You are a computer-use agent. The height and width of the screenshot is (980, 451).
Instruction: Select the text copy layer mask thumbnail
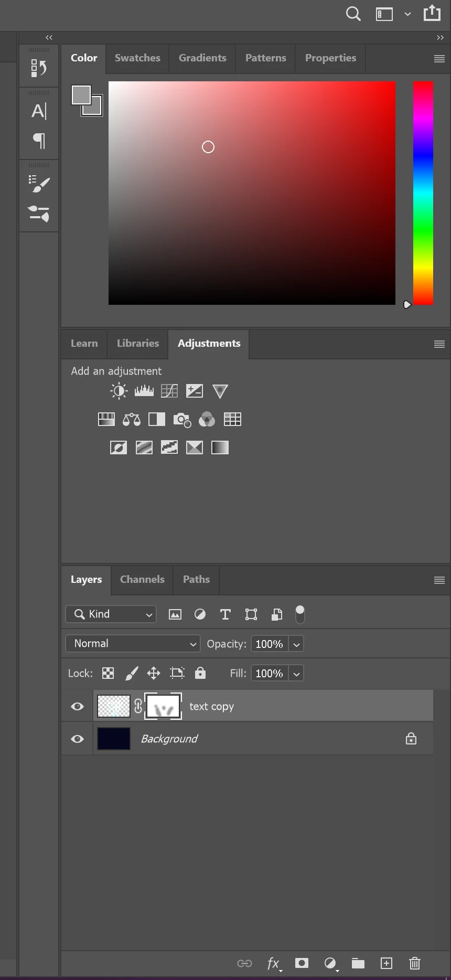pos(163,706)
